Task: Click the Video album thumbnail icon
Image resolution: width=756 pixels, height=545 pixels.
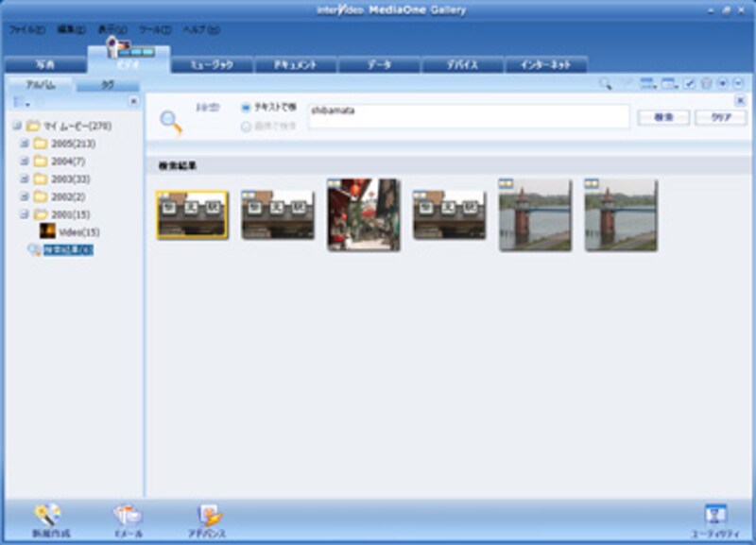Action: click(47, 231)
